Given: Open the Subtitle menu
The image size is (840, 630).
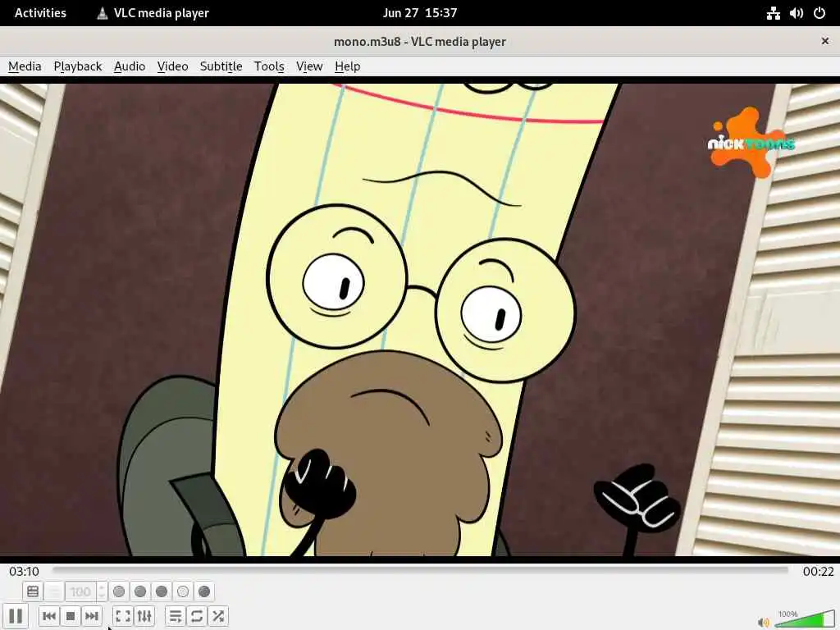Looking at the screenshot, I should 221,66.
